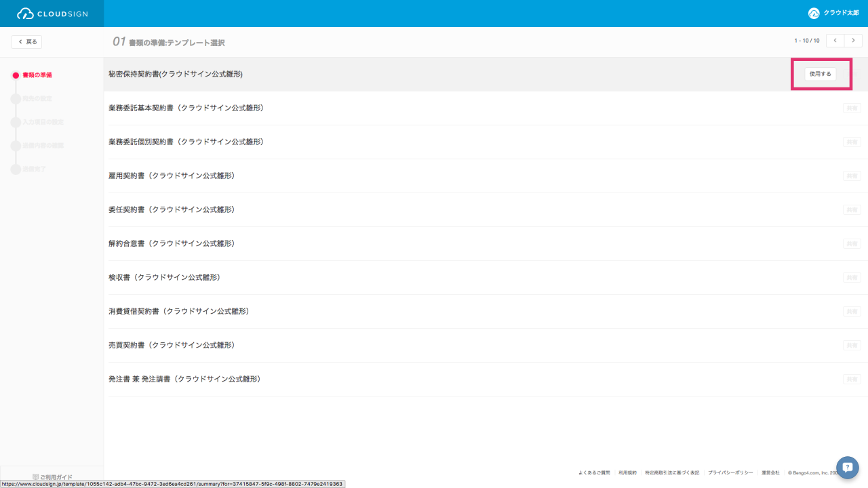
Task: Select the 業務委託個別契約書 template row
Action: click(486, 142)
